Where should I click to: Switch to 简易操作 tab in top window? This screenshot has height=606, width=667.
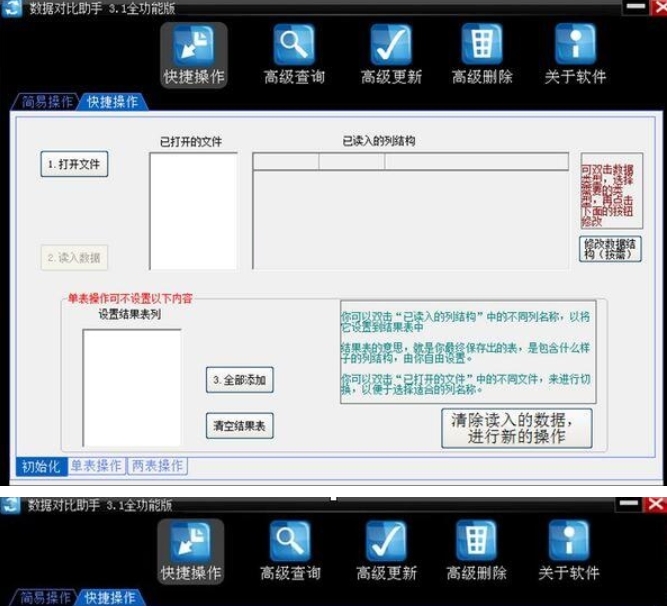[46, 102]
